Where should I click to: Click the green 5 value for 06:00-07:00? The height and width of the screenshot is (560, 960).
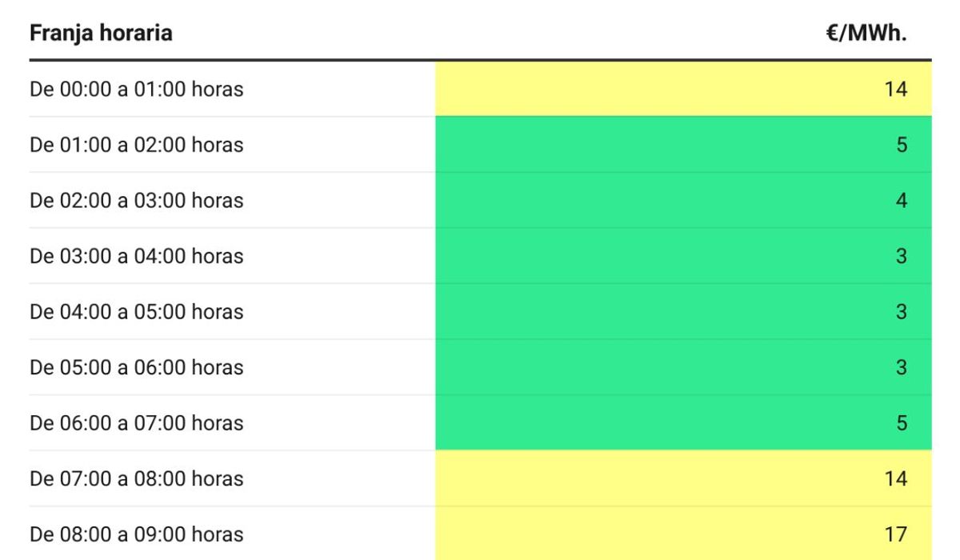tap(902, 422)
